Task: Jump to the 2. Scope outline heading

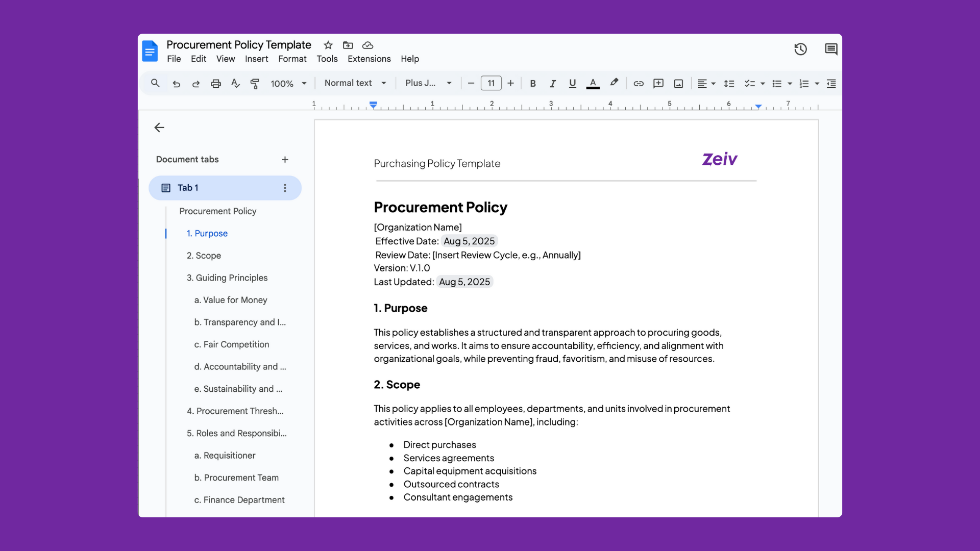Action: (x=204, y=255)
